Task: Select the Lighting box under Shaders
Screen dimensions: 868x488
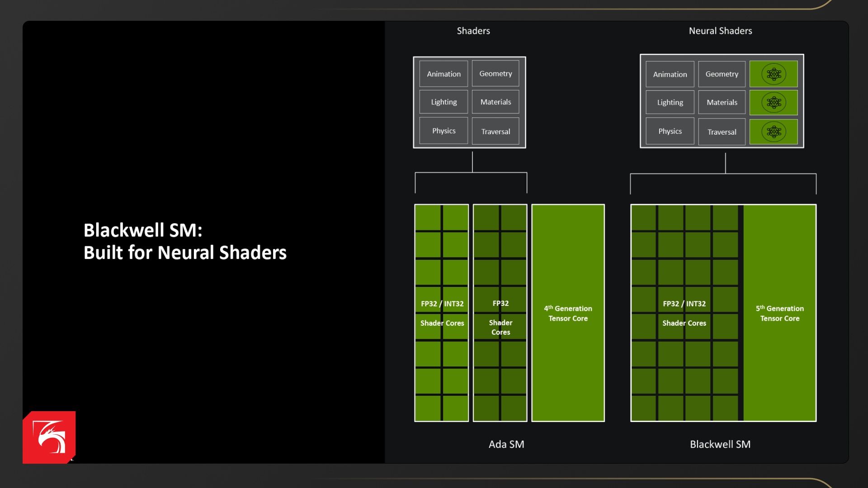Action: (443, 102)
